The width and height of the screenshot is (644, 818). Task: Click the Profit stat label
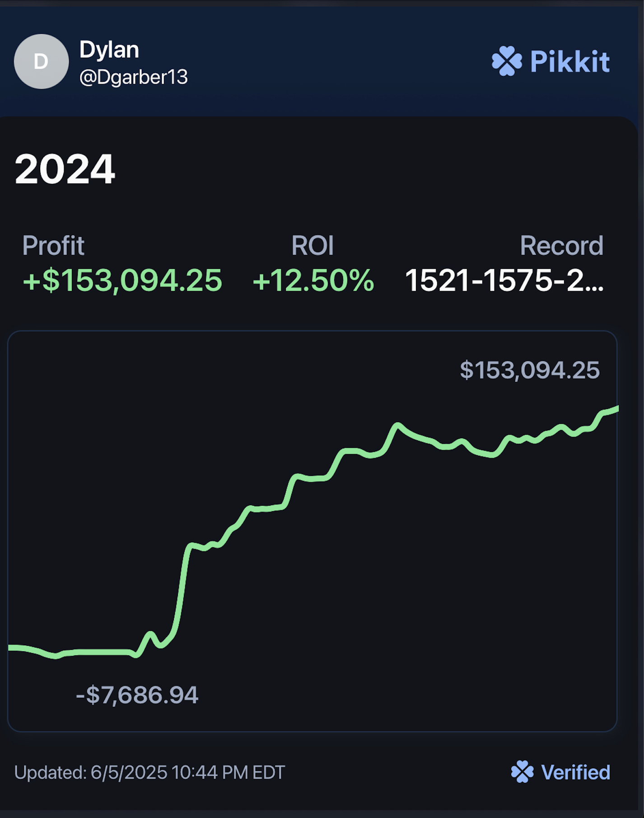pos(53,245)
